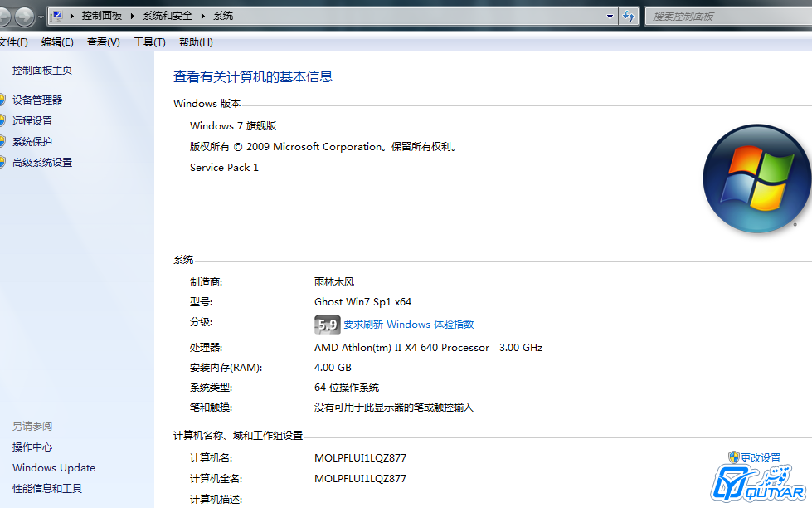The image size is (812, 508).
Task: Click the 雨林木风 manufacturer value
Action: coord(334,282)
